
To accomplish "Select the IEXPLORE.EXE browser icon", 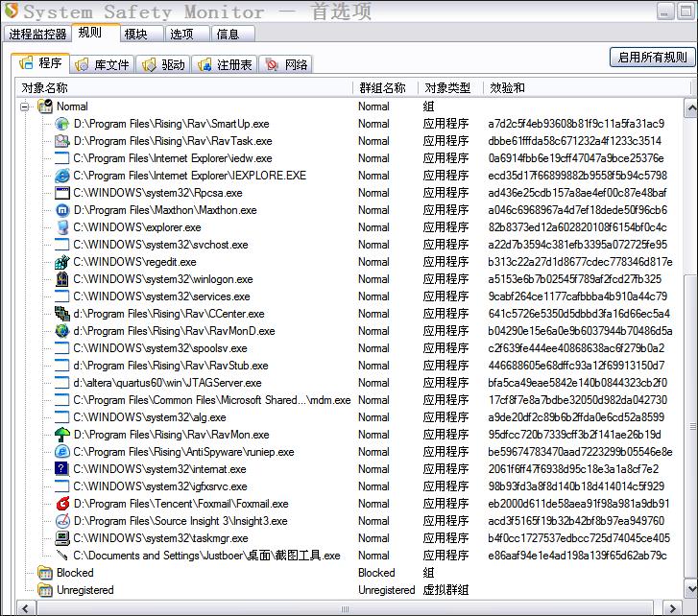I will pyautogui.click(x=61, y=176).
